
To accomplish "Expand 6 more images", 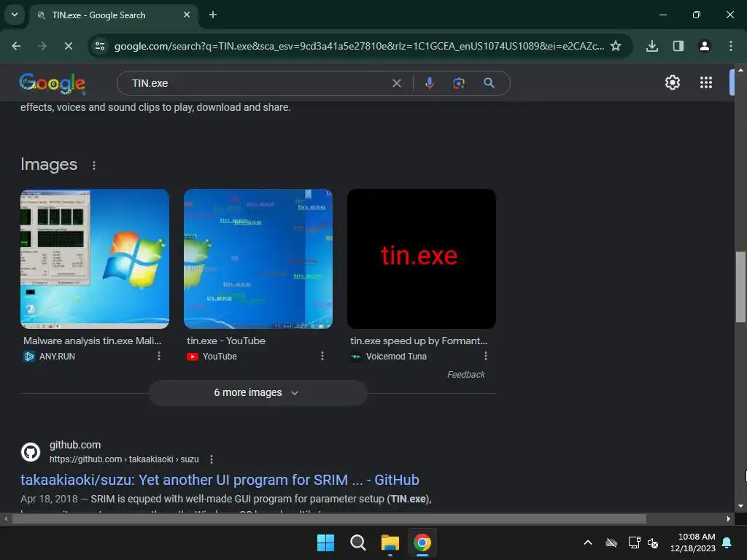I will coord(258,393).
